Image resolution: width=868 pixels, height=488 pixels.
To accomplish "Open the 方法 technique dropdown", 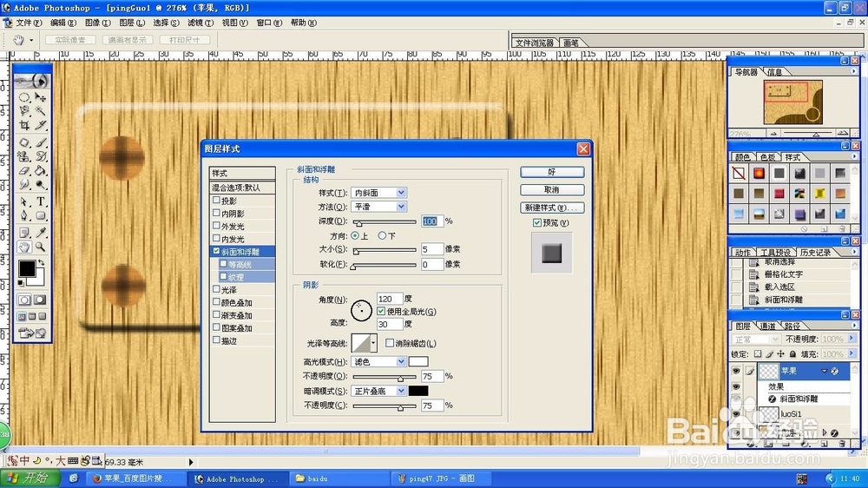I will point(401,207).
